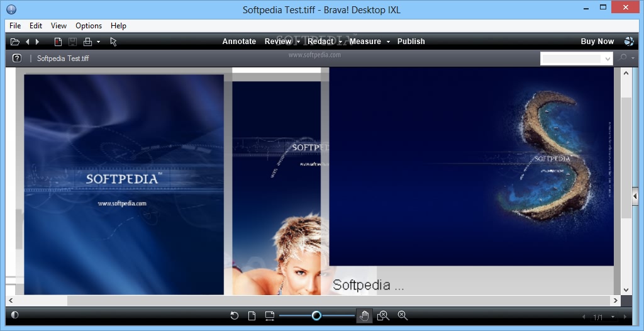Click the Softpedia Test.tiff file label
Image resolution: width=644 pixels, height=331 pixels.
pos(63,59)
